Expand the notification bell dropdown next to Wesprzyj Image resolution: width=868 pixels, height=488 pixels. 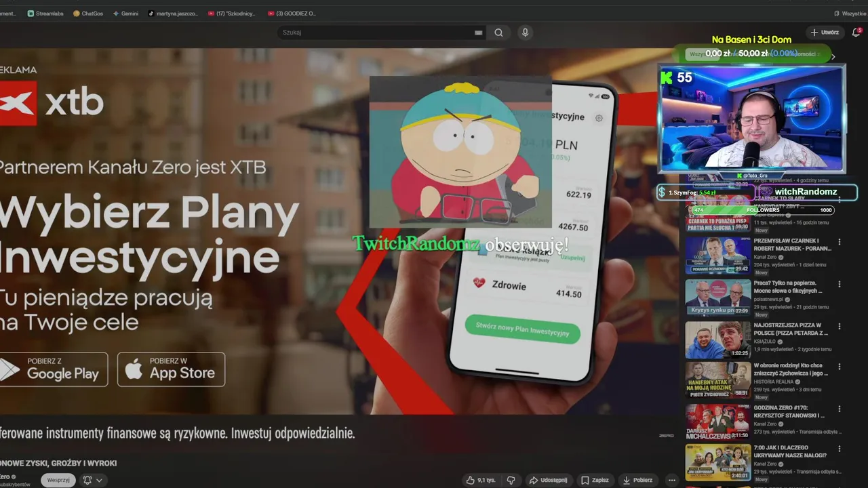click(94, 480)
